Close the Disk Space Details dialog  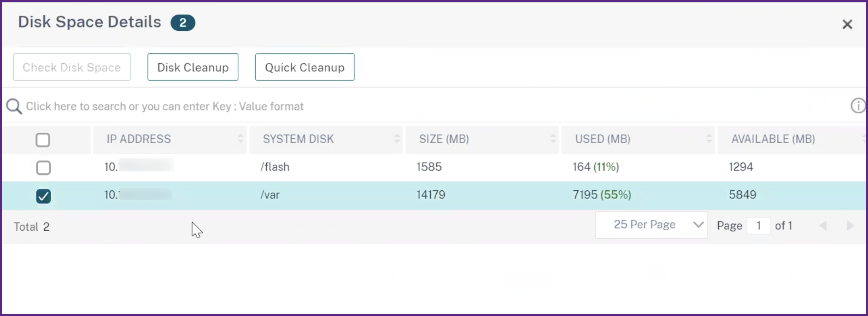coord(847,24)
